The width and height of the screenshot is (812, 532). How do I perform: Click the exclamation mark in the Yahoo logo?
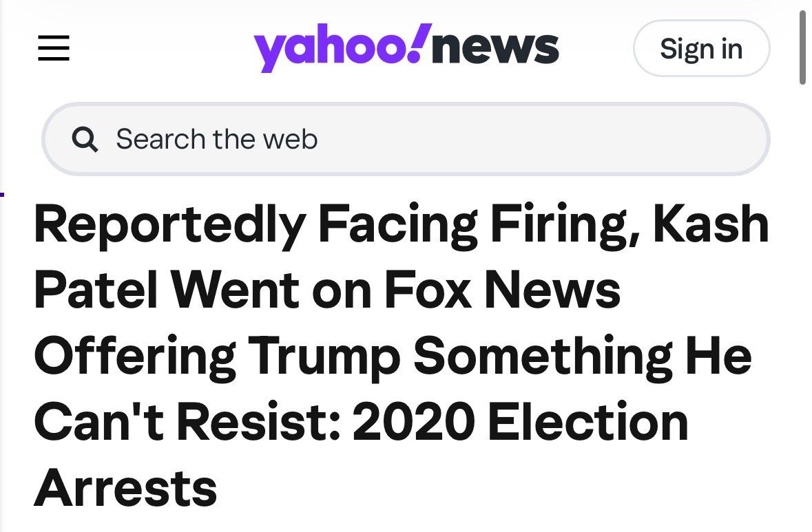(x=422, y=43)
